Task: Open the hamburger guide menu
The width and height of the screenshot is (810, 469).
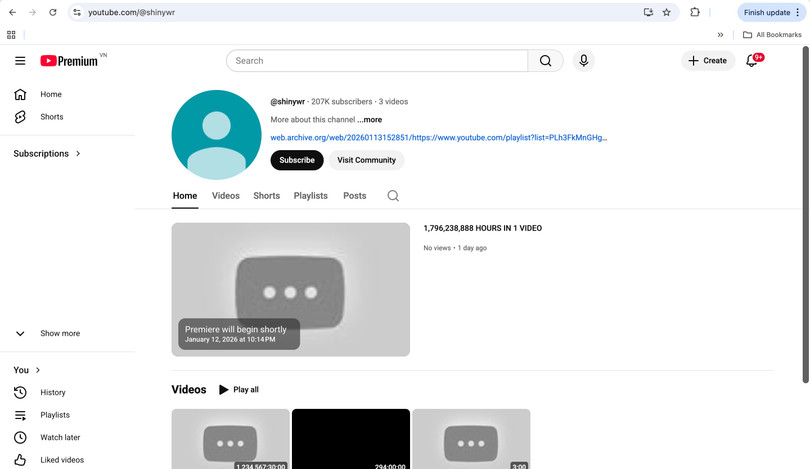Action: click(20, 61)
